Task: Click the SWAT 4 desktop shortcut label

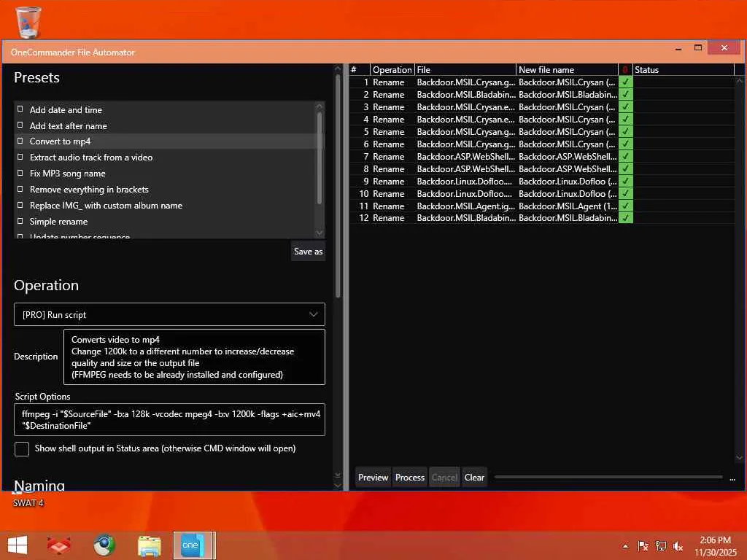Action: coord(28,503)
